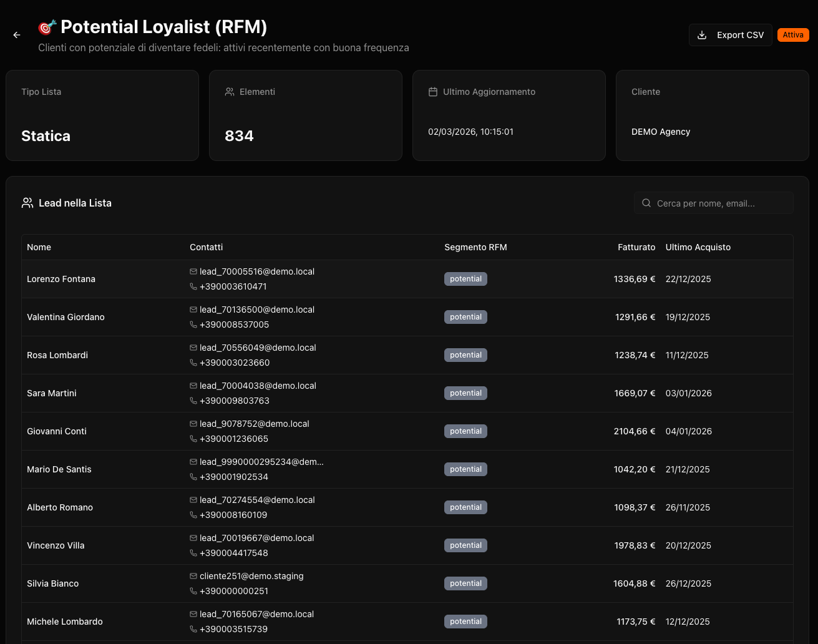818x644 pixels.
Task: Click the magnifier icon in search box
Action: pyautogui.click(x=646, y=203)
